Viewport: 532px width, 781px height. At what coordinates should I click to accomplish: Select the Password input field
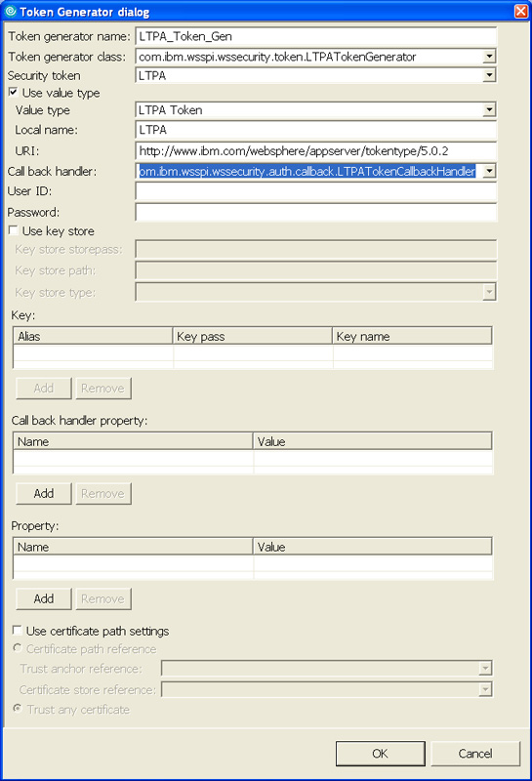pos(316,213)
